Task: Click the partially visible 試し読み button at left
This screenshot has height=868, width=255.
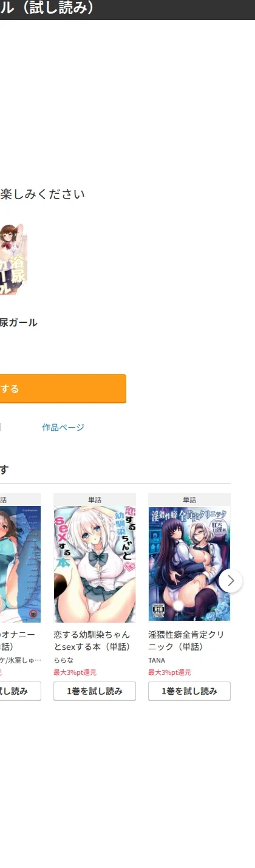Action: [x=20, y=691]
